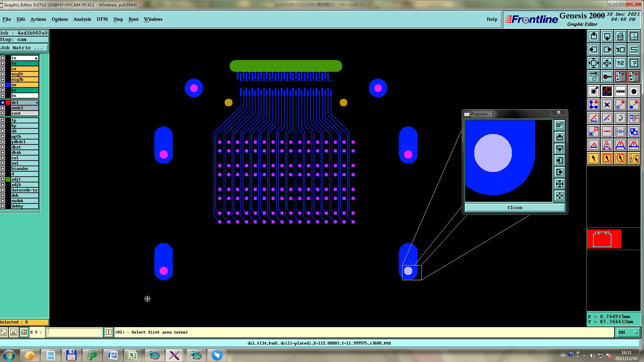Select the arrow pointer selection tool
Image resolution: width=644 pixels, height=362 pixels.
pyautogui.click(x=593, y=158)
